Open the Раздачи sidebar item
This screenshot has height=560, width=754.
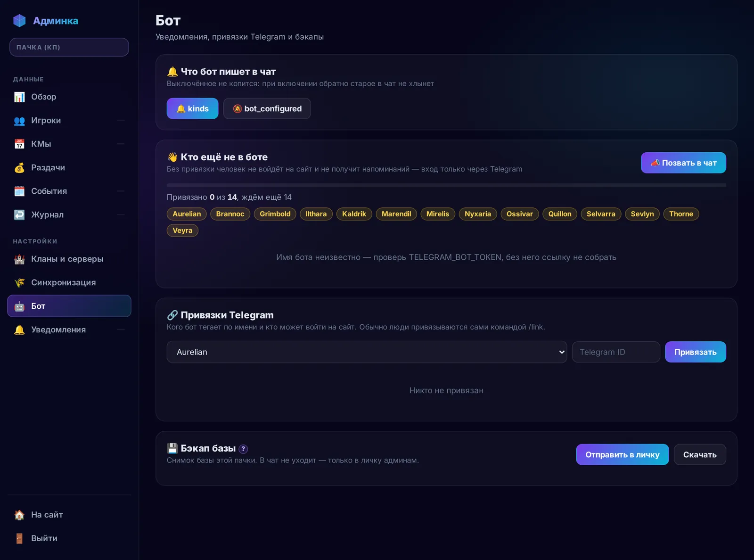(x=69, y=168)
